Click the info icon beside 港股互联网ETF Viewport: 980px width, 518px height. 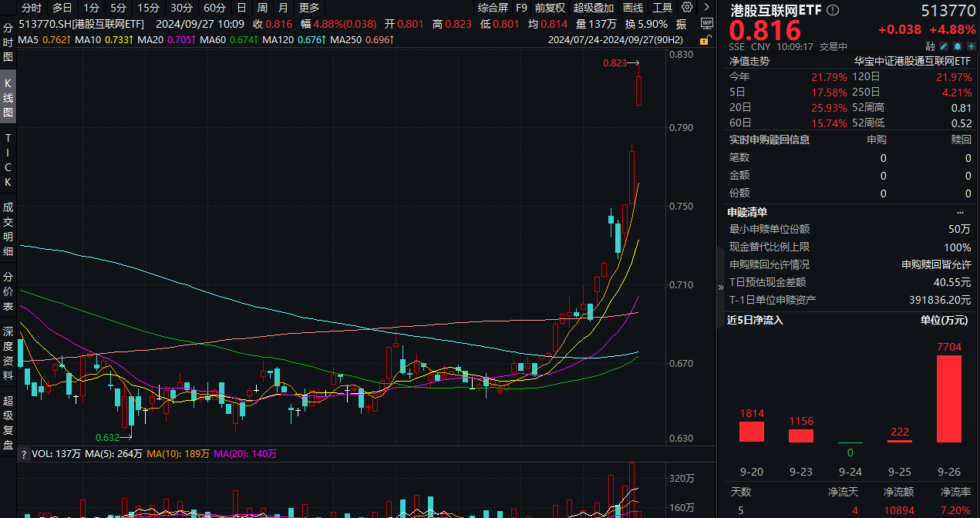(832, 10)
